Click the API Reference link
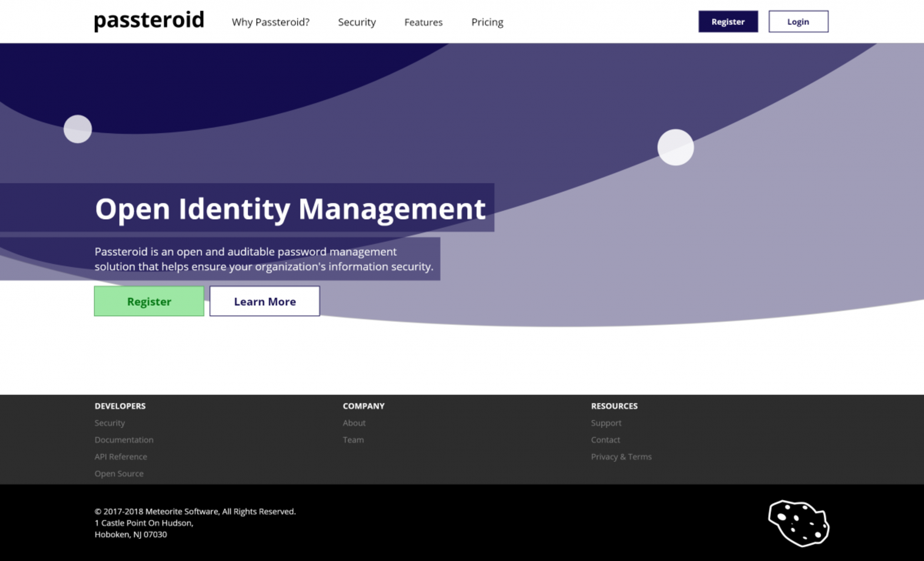Image resolution: width=924 pixels, height=561 pixels. point(121,457)
